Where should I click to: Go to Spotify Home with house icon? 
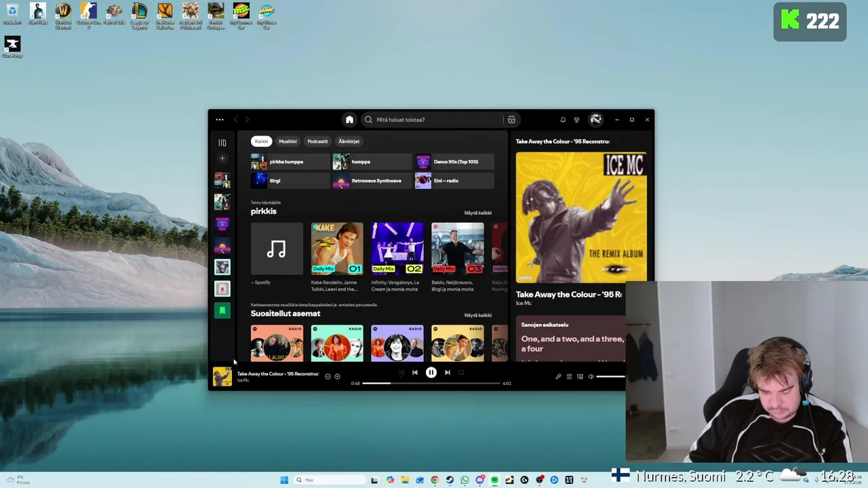click(x=349, y=120)
